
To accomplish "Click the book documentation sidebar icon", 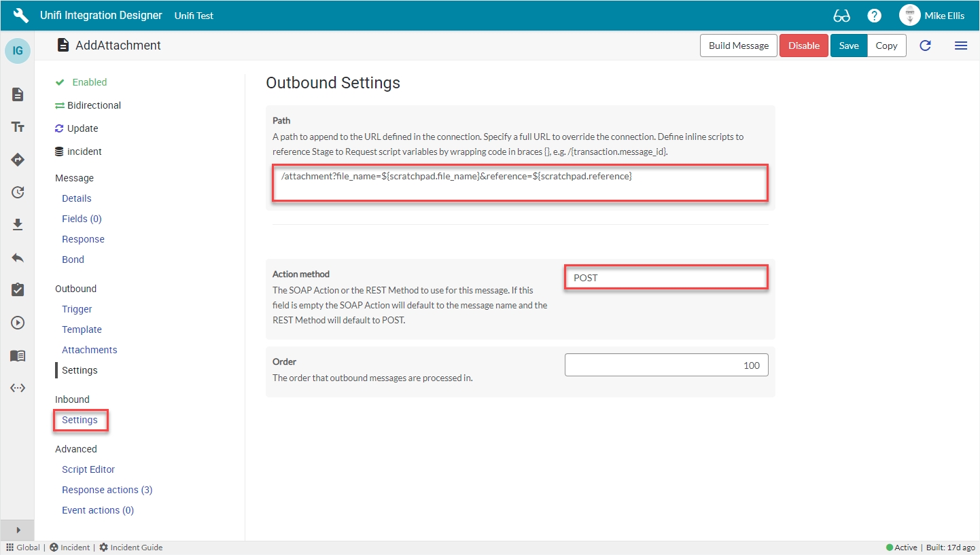I will pyautogui.click(x=18, y=355).
